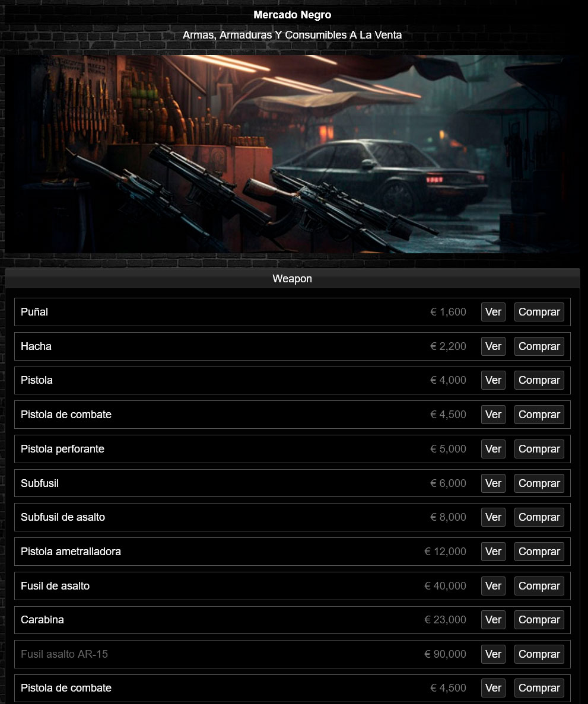The height and width of the screenshot is (704, 588).
Task: Buy the Pistola perforante
Action: pyautogui.click(x=539, y=449)
